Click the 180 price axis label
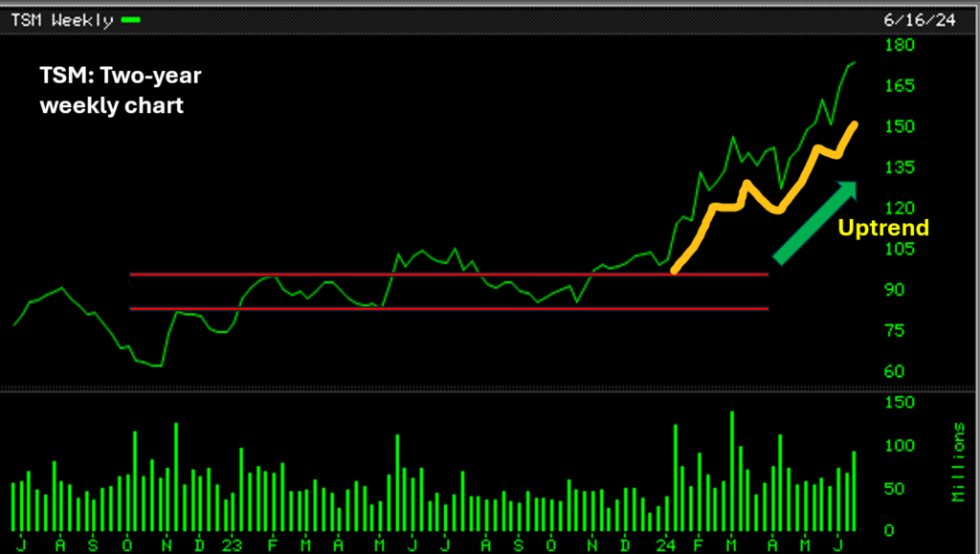 (x=902, y=45)
